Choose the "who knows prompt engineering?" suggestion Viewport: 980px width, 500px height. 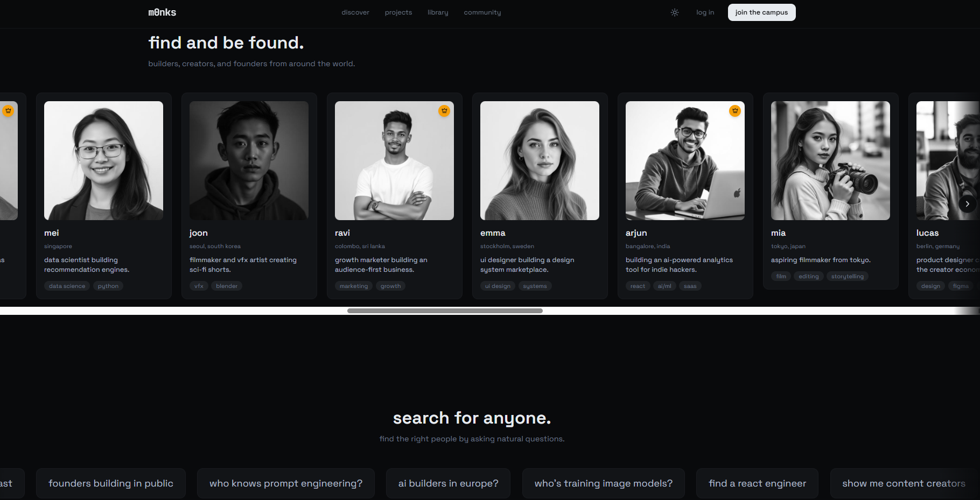pos(285,483)
